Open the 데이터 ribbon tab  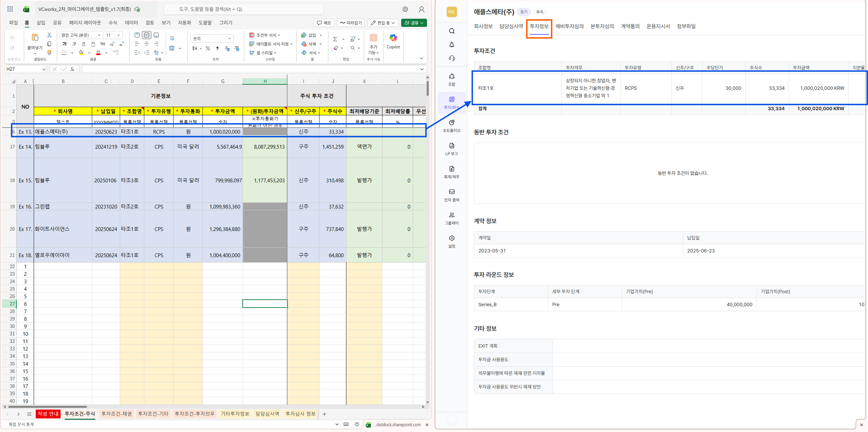click(131, 23)
